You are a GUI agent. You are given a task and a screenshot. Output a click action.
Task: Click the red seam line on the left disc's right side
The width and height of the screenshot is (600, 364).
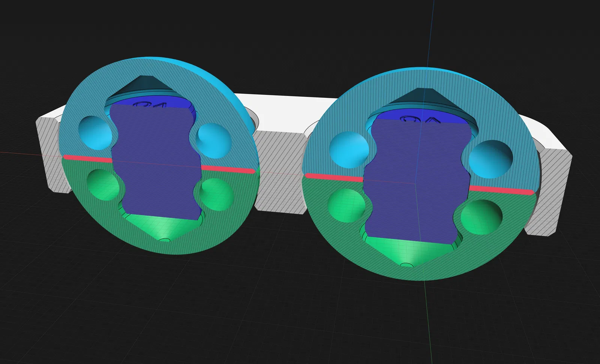(228, 169)
